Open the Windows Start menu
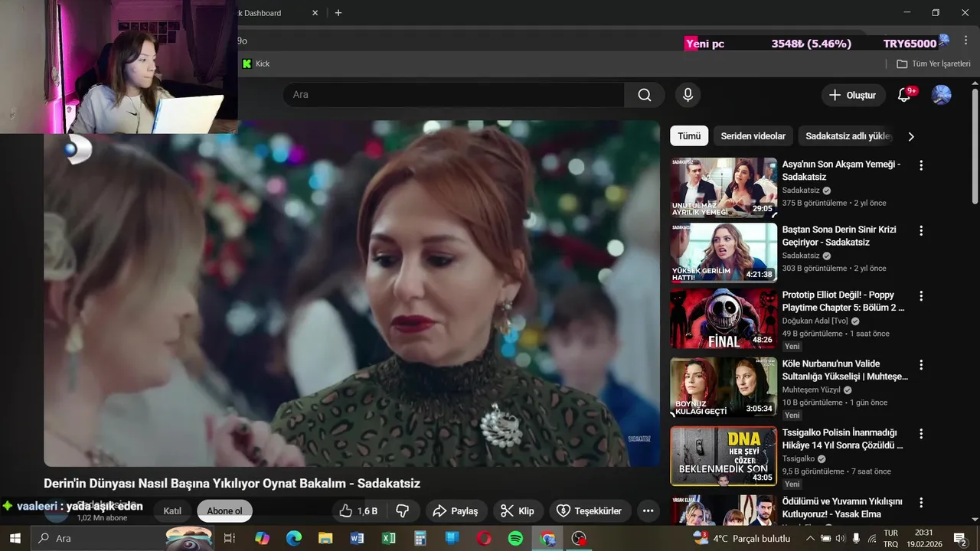The height and width of the screenshot is (551, 980). (x=15, y=538)
